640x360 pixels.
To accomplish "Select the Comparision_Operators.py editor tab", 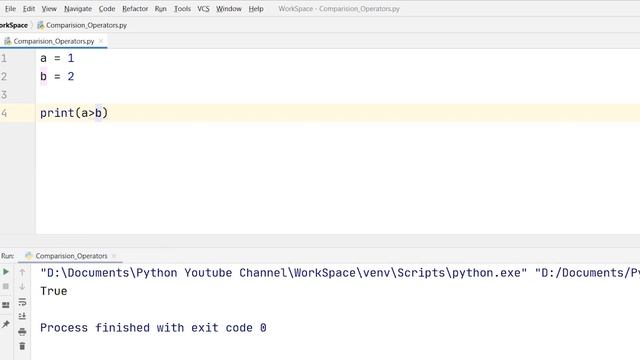I will [x=53, y=41].
